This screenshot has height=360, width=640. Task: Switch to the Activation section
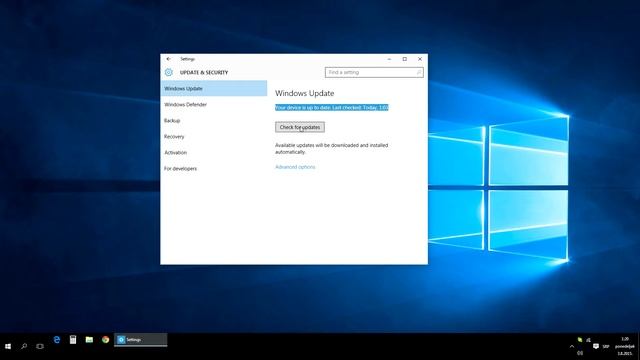(x=214, y=152)
